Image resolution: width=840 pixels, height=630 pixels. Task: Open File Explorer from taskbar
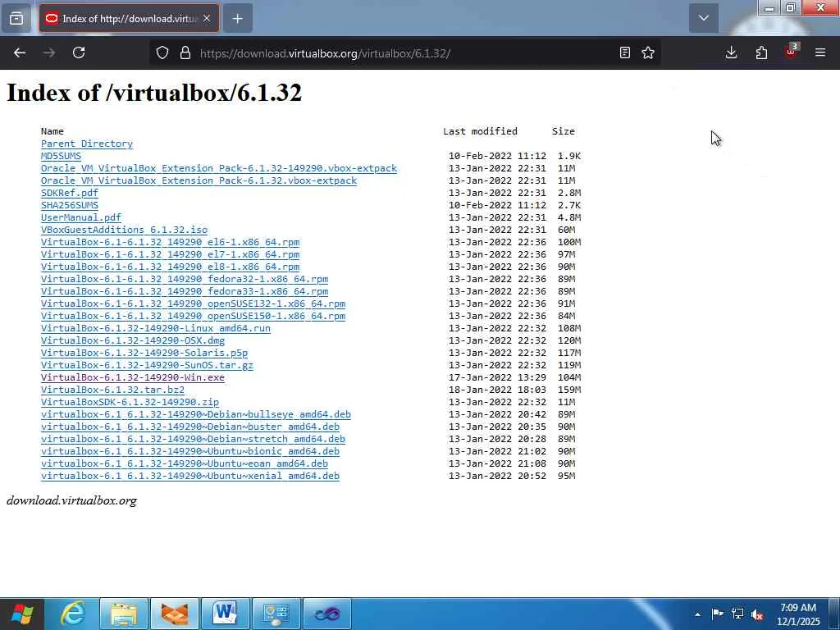(x=125, y=614)
